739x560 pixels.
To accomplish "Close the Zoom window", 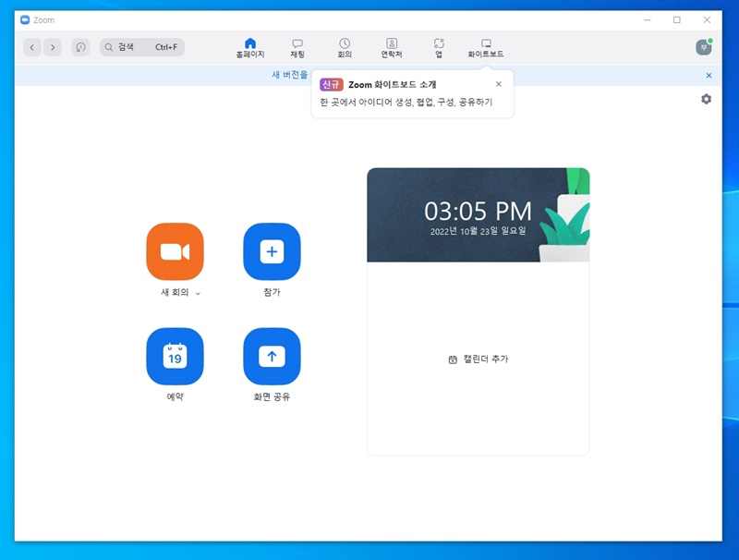I will (707, 19).
